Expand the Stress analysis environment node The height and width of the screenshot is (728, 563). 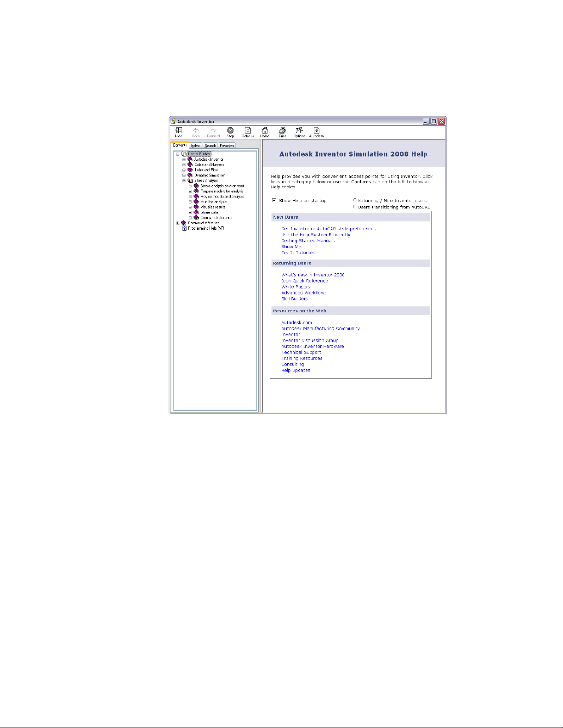190,186
